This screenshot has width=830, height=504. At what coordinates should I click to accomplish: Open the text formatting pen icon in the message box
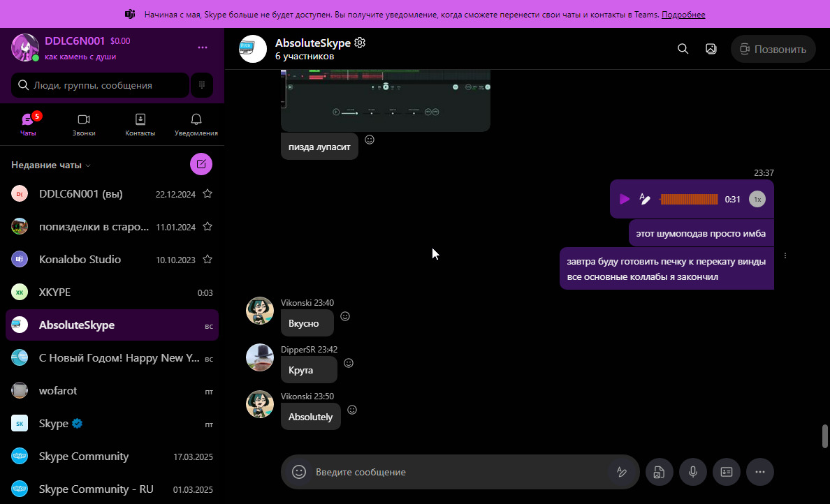tap(622, 472)
